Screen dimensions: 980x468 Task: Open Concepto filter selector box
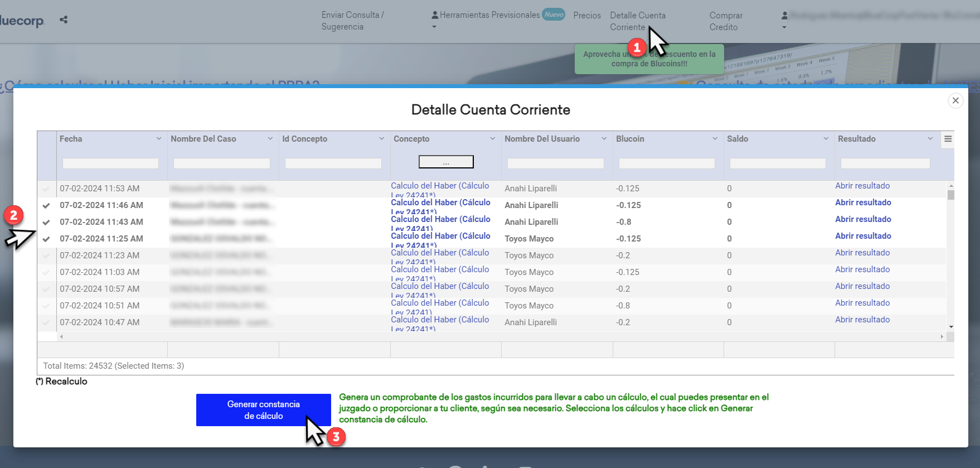point(446,162)
